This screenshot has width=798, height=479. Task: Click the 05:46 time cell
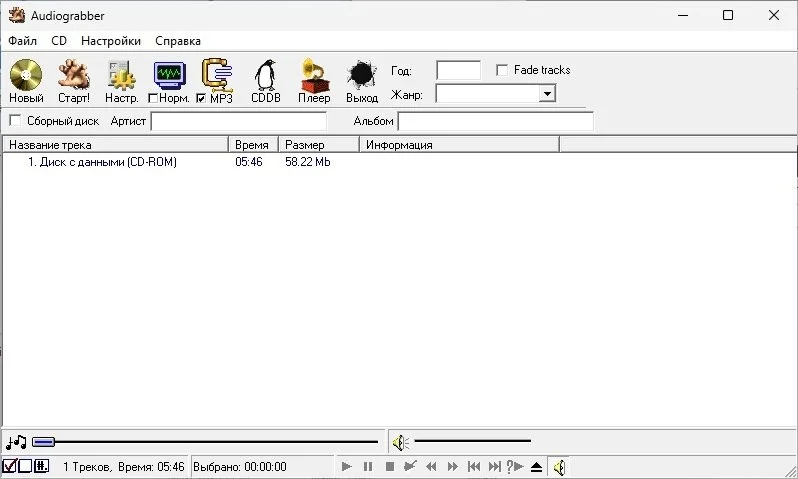pos(249,162)
